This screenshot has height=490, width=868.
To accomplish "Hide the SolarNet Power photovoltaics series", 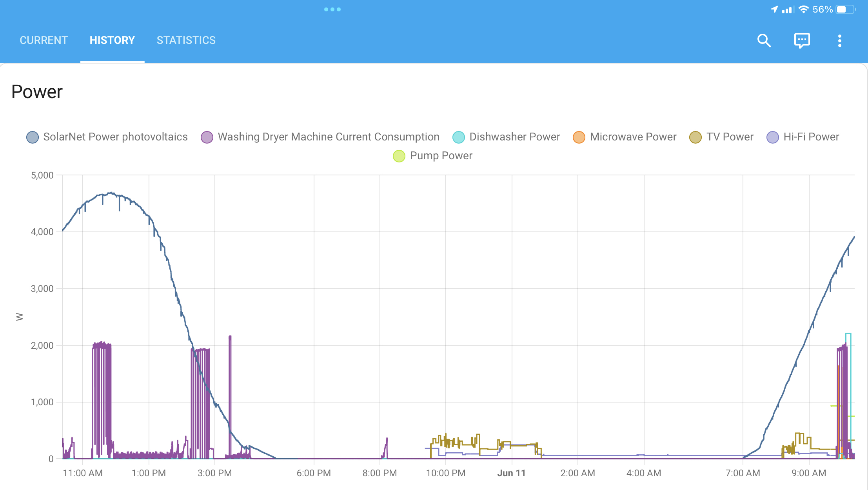I will 107,137.
